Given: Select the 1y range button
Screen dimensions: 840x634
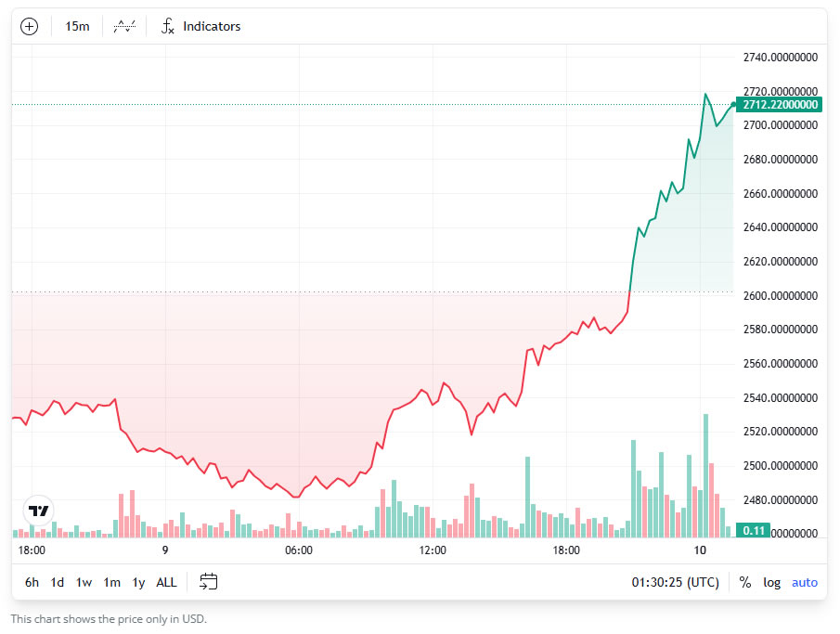Looking at the screenshot, I should coord(137,582).
